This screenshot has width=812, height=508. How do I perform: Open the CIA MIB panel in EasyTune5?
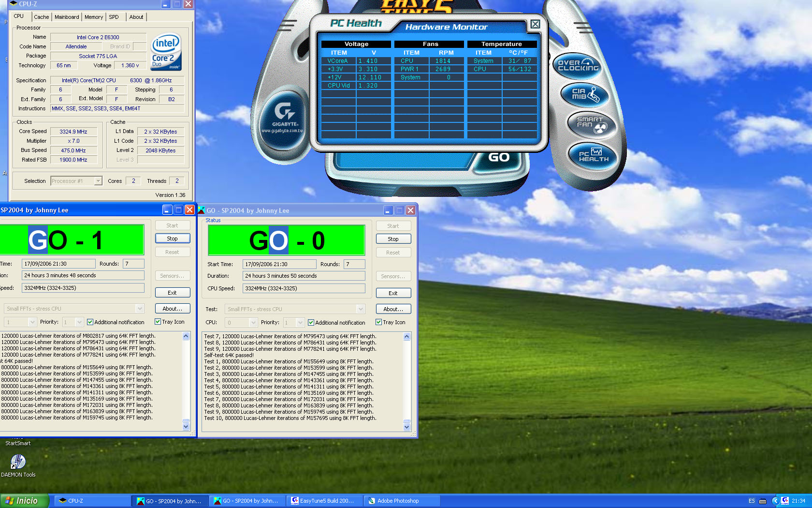pyautogui.click(x=585, y=94)
